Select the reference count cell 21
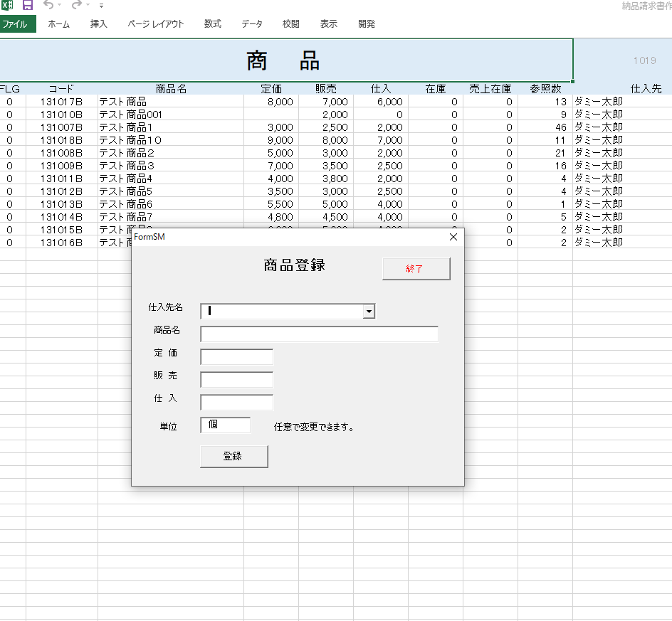Image resolution: width=672 pixels, height=621 pixels. pos(545,153)
